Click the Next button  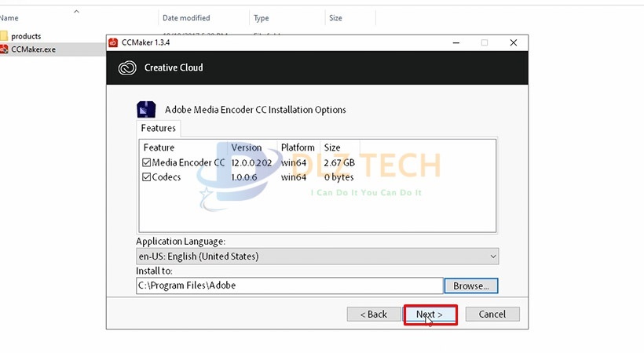pyautogui.click(x=430, y=315)
